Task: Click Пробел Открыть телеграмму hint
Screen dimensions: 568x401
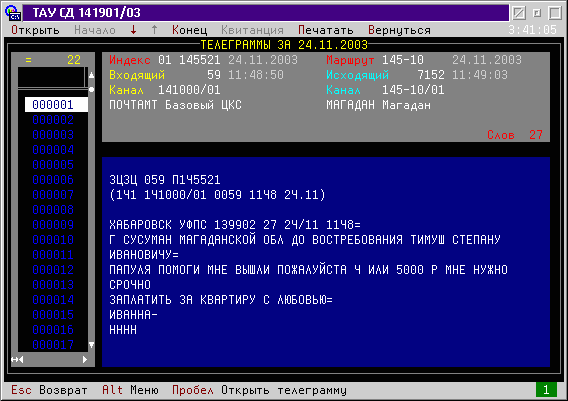Action: [x=259, y=390]
